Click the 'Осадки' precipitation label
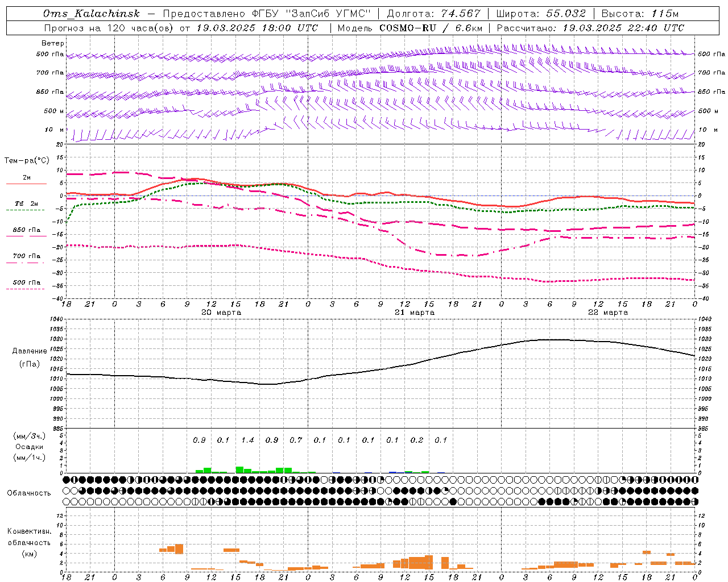The image size is (728, 582). click(30, 447)
